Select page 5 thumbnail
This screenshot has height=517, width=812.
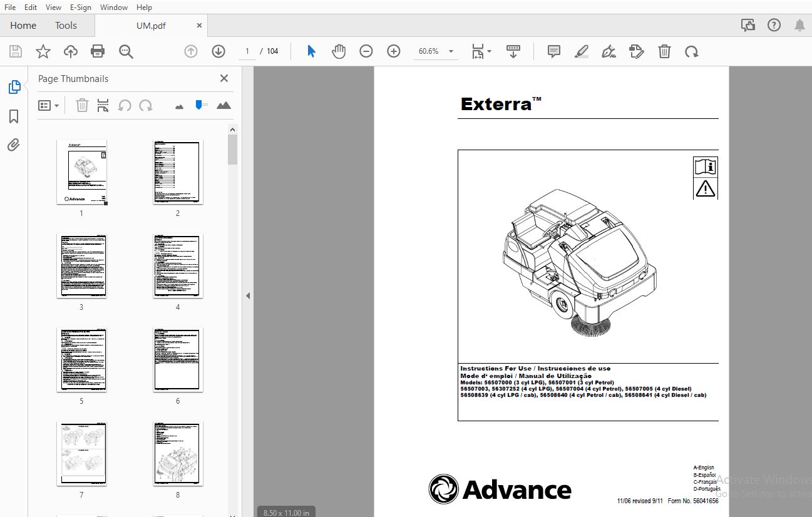click(x=81, y=360)
